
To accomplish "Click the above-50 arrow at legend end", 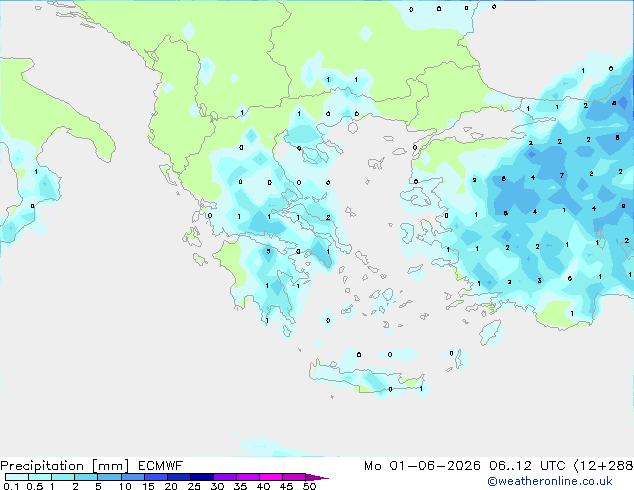I will (x=317, y=477).
